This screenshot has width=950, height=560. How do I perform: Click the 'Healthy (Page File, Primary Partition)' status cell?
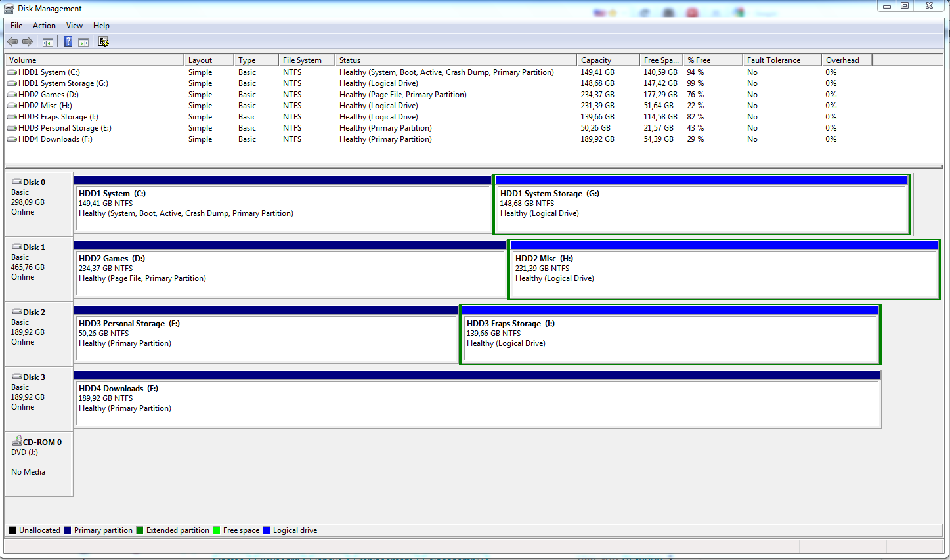pos(403,95)
